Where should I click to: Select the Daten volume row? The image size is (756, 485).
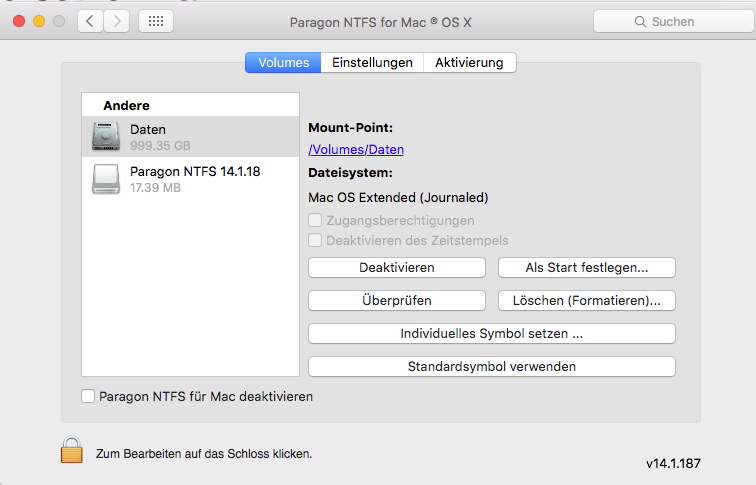(x=190, y=136)
